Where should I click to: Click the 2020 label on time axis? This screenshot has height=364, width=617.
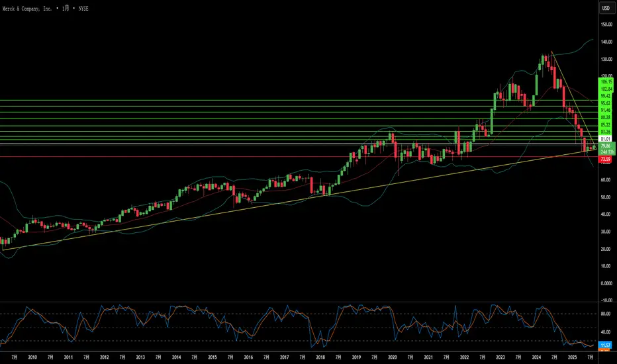pos(392,357)
